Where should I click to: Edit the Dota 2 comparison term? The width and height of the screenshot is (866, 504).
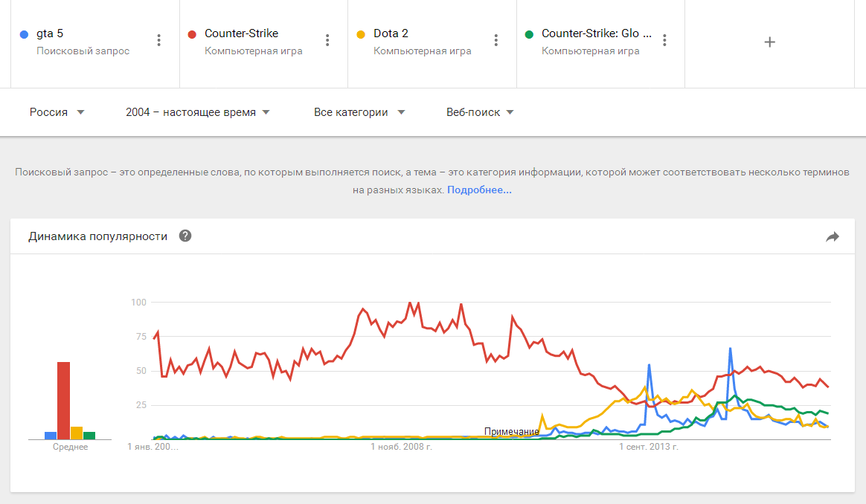[391, 33]
